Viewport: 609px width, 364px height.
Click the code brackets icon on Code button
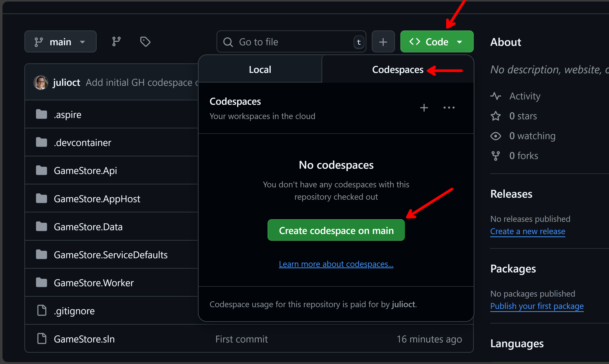coord(415,42)
